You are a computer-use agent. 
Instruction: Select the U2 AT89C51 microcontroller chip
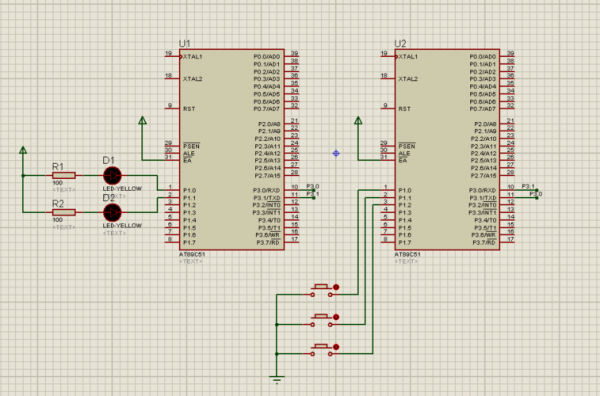(x=447, y=150)
